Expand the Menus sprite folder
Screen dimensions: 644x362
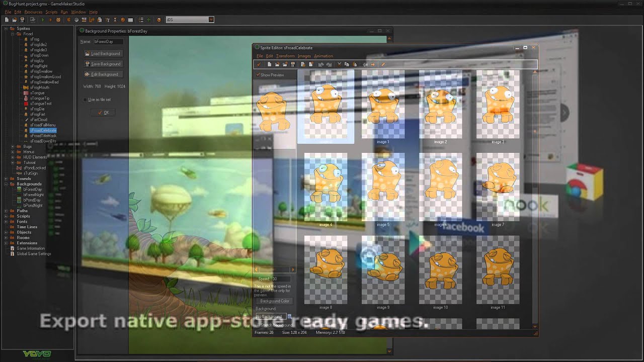[13, 152]
